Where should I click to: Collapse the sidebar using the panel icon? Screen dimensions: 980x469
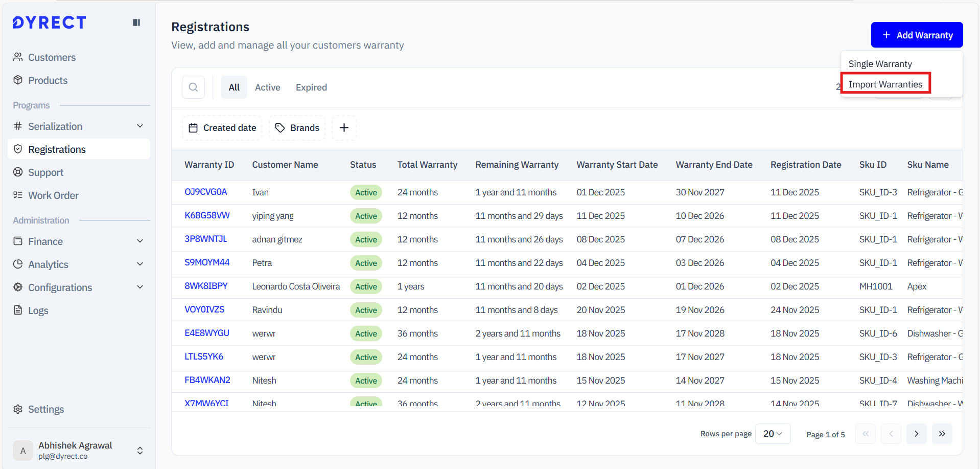click(x=136, y=23)
